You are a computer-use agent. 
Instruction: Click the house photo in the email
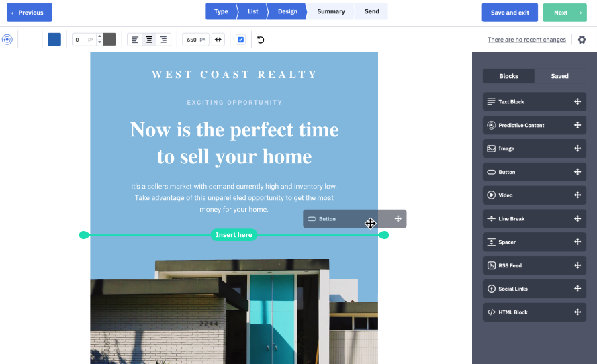tap(234, 311)
